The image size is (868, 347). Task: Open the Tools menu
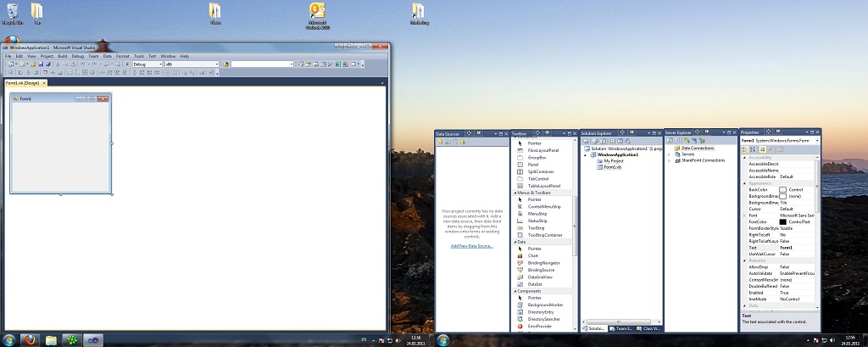(x=138, y=56)
